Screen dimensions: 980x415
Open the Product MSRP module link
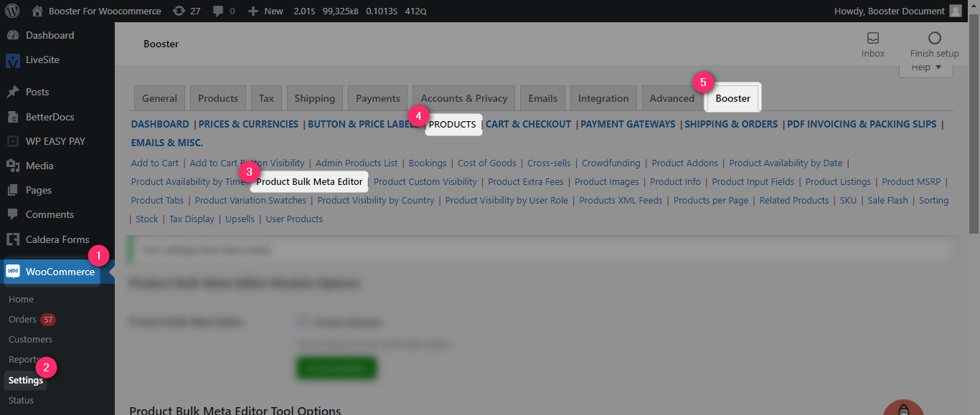(913, 181)
